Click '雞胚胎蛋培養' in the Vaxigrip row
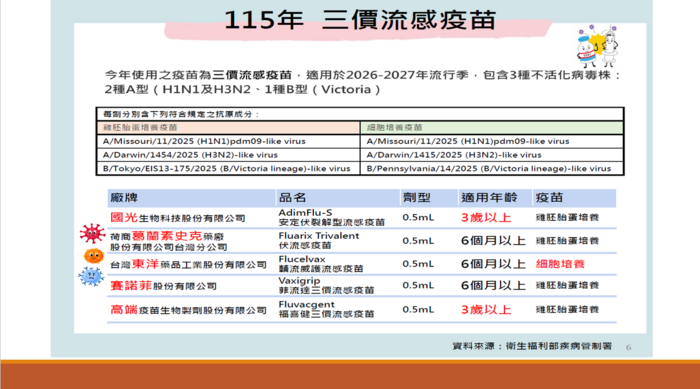This screenshot has width=700, height=389. coord(567,285)
